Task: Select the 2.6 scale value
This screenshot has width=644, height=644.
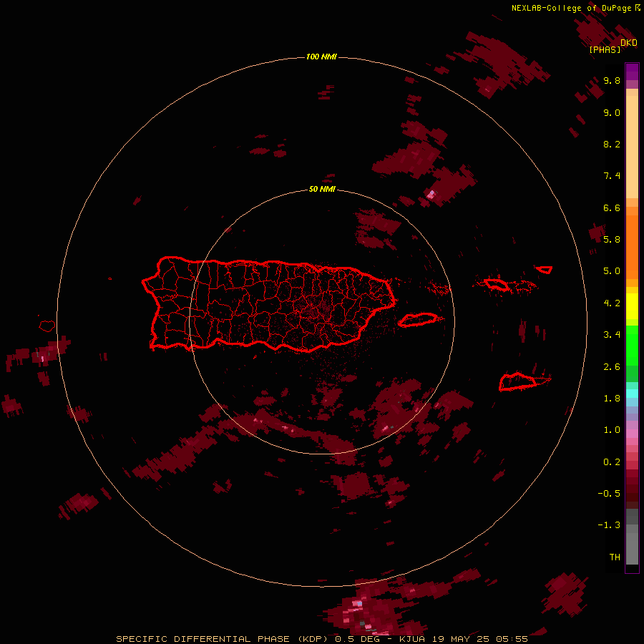Action: pyautogui.click(x=612, y=366)
